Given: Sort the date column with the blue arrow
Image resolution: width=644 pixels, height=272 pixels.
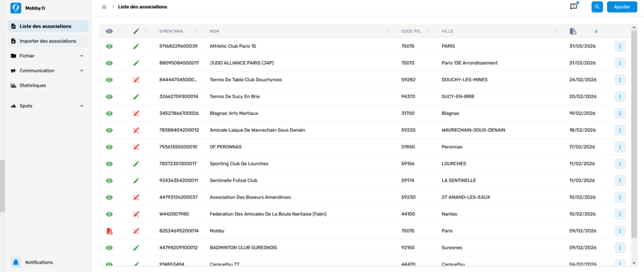Looking at the screenshot, I should click(x=596, y=31).
